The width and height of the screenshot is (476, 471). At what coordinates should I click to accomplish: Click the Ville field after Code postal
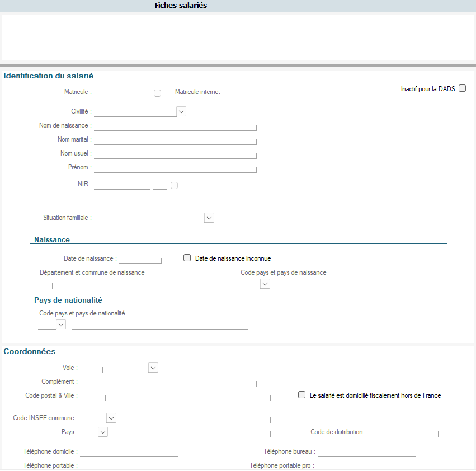click(x=195, y=396)
